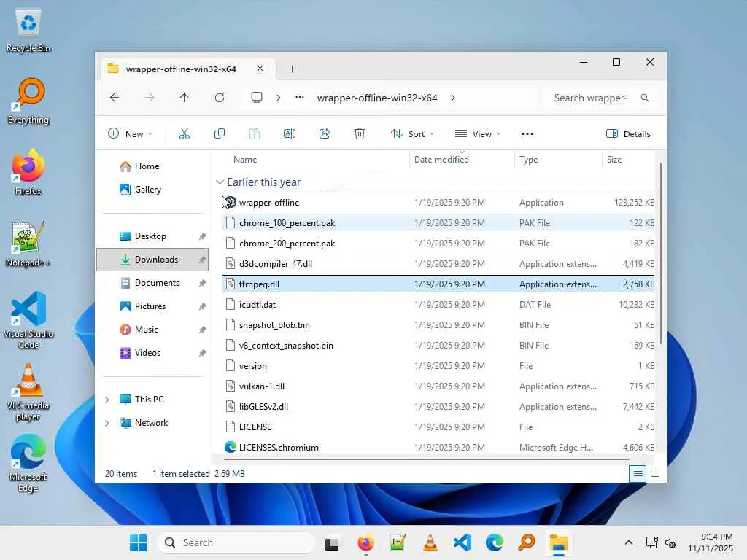The image size is (747, 560).
Task: Click the taskbar Search box
Action: tap(237, 542)
